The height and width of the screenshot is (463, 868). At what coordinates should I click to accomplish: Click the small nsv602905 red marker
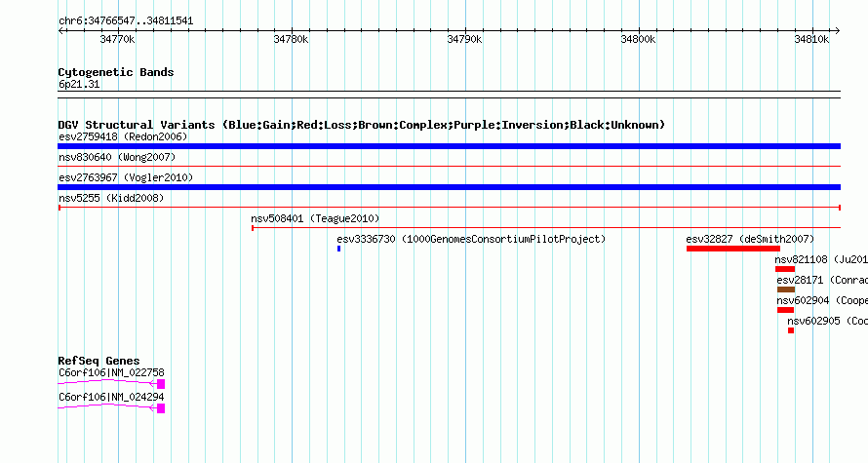[791, 330]
